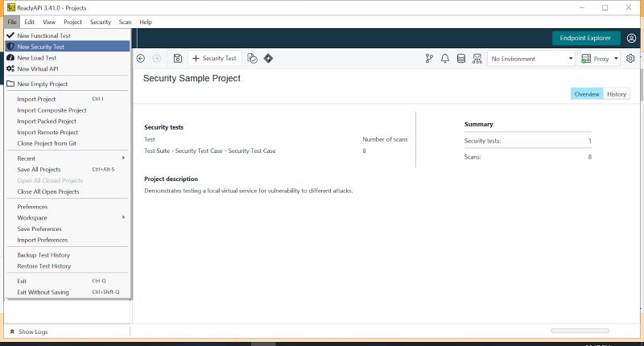This screenshot has height=346, width=644.
Task: Expand the Proxy dropdown arrow
Action: click(616, 59)
